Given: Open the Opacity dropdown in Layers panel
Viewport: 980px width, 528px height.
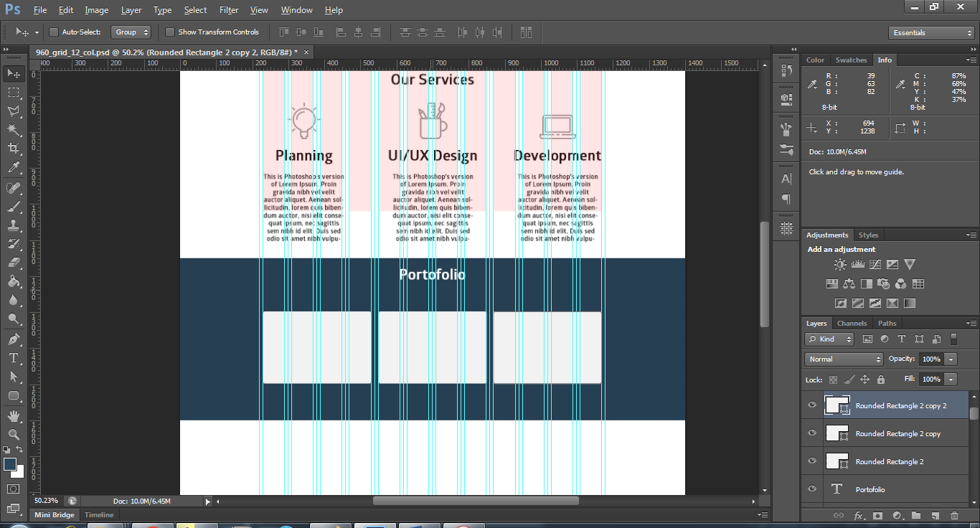Looking at the screenshot, I should (952, 358).
